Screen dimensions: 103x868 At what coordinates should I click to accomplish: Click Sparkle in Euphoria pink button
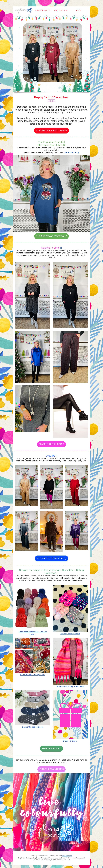click(51, 444)
